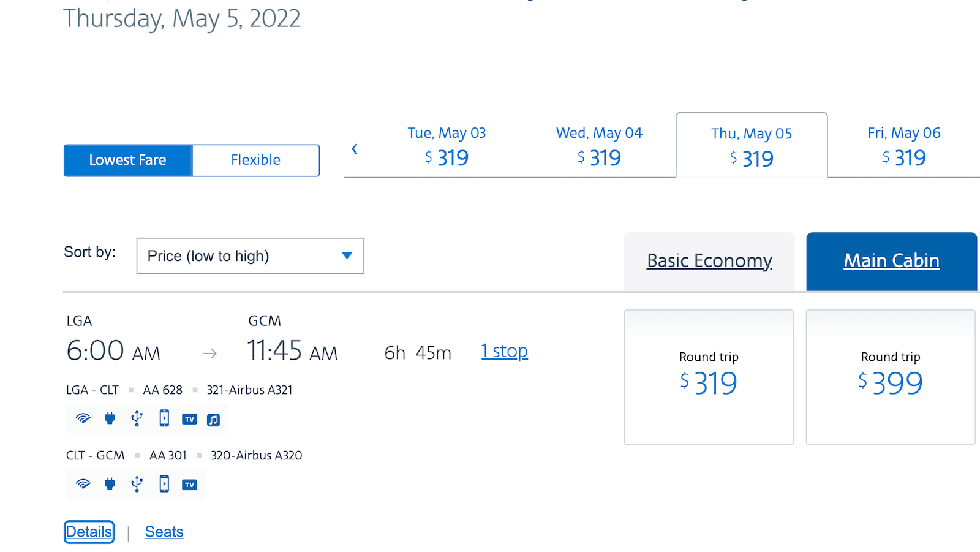Toggle the power outlet amenity on CLT-GCM flight

(110, 484)
